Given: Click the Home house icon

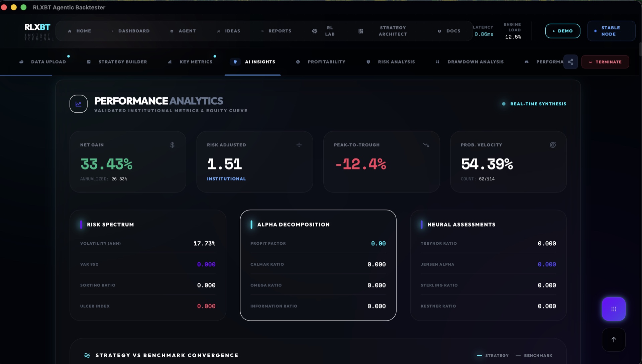Looking at the screenshot, I should click(70, 31).
